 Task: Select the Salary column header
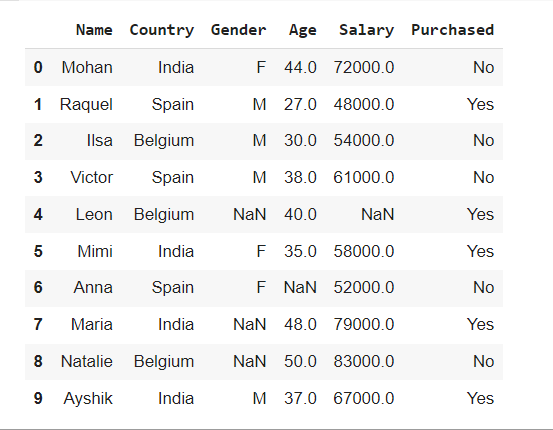click(366, 31)
